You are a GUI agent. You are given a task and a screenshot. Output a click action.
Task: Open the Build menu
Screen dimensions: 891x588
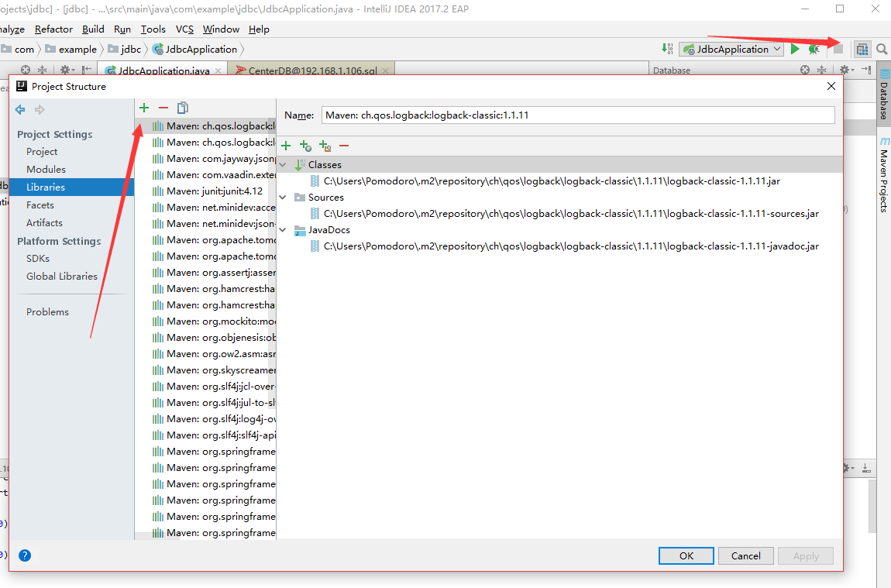click(x=93, y=29)
